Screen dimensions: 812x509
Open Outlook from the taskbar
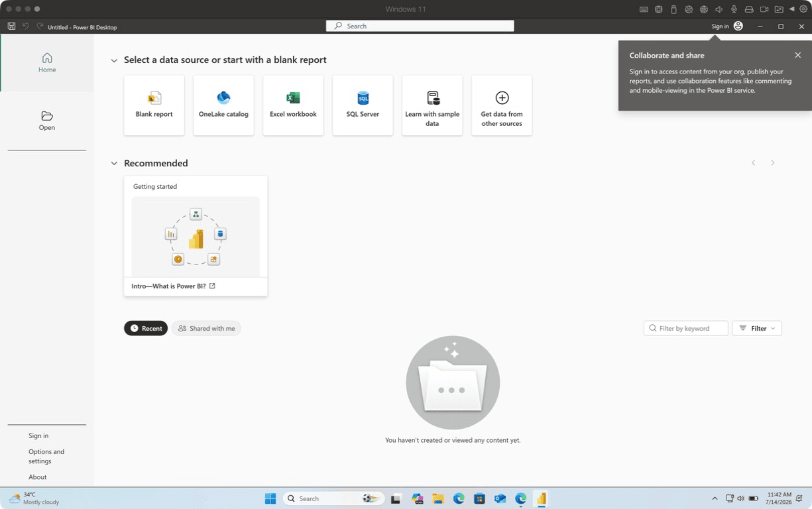tap(500, 498)
